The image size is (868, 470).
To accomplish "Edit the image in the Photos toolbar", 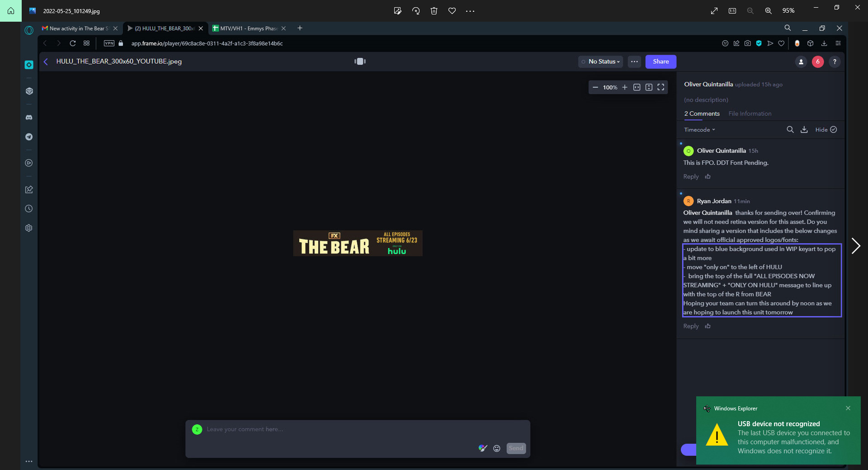I will tap(397, 11).
